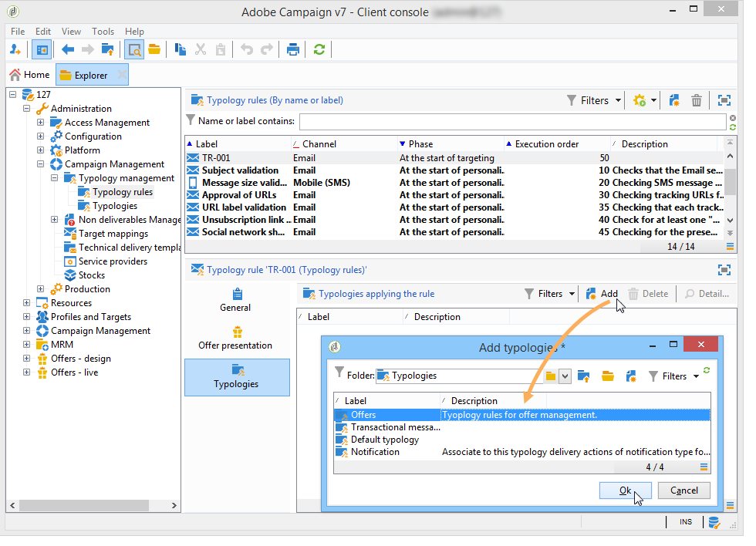Viewport: 756px width, 546px height.
Task: Open the General section of the rule
Action: point(236,300)
